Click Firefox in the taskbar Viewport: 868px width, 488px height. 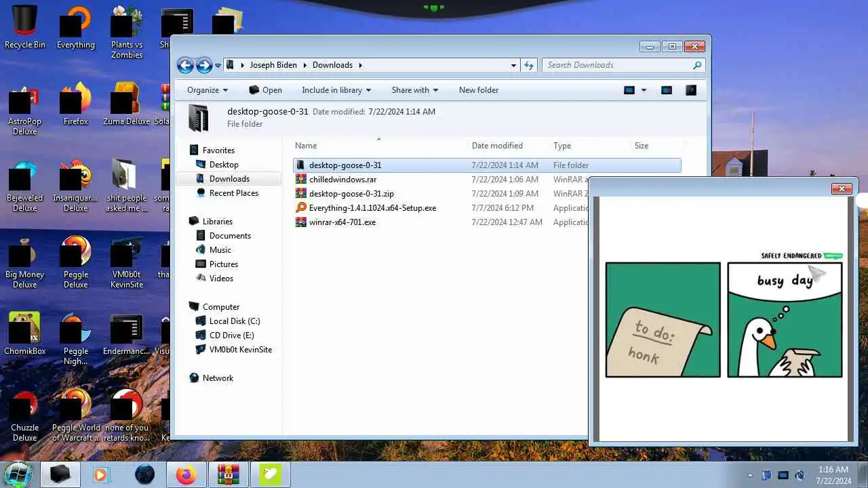coord(186,474)
